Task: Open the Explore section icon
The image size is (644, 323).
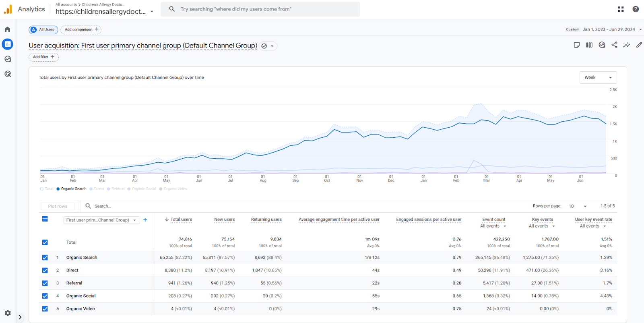Action: click(x=8, y=59)
